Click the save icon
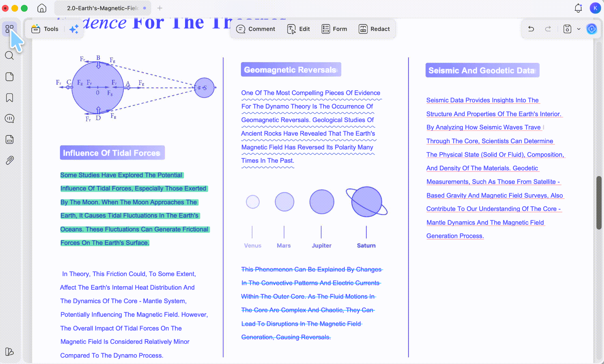 (567, 29)
